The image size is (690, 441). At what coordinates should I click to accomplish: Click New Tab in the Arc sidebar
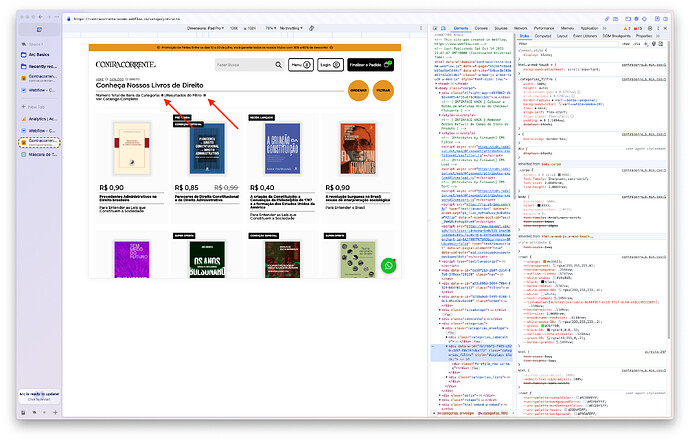click(x=33, y=107)
